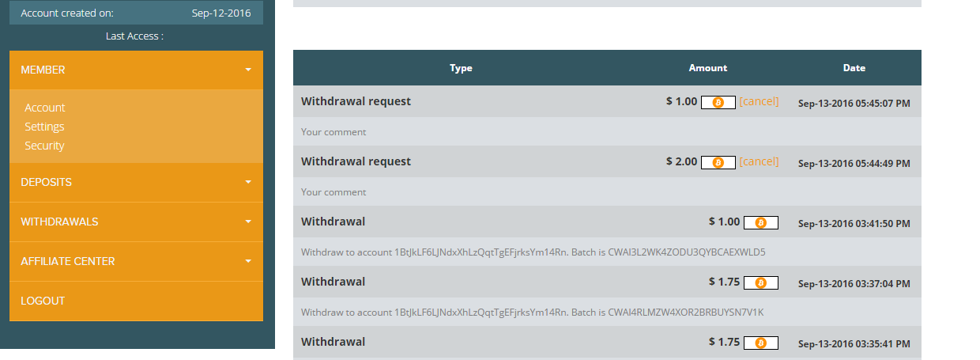
Task: Expand the WITHDRAWALS menu arrow
Action: click(x=248, y=222)
